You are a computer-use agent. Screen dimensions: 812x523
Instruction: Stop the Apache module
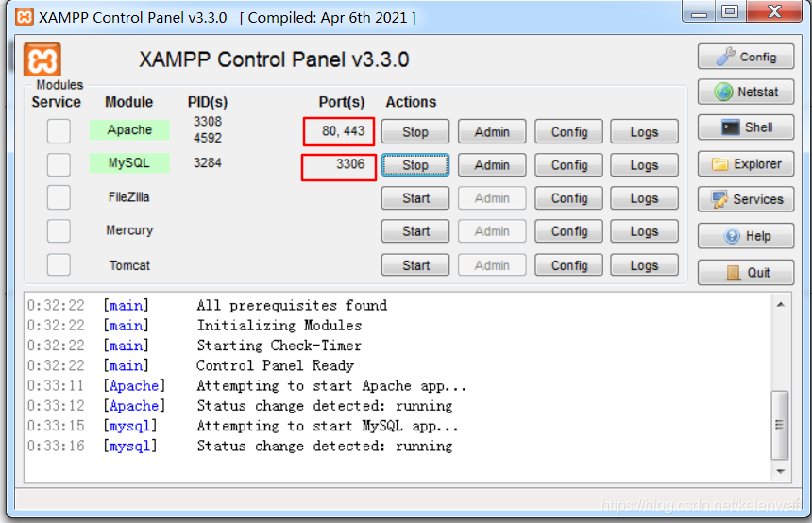tap(415, 131)
